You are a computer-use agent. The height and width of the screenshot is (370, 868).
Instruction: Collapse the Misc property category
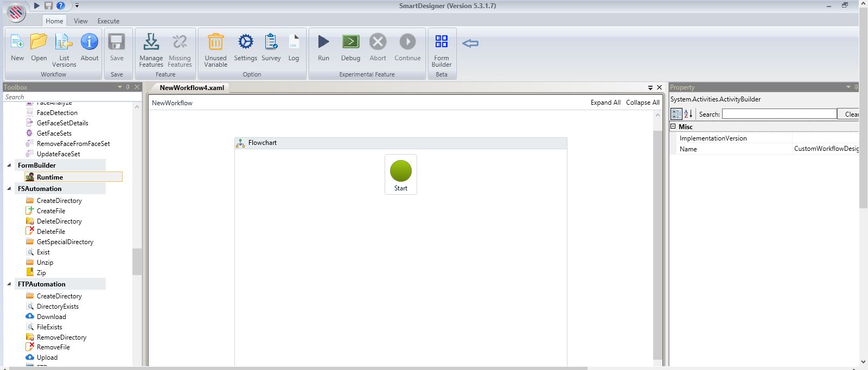point(673,126)
